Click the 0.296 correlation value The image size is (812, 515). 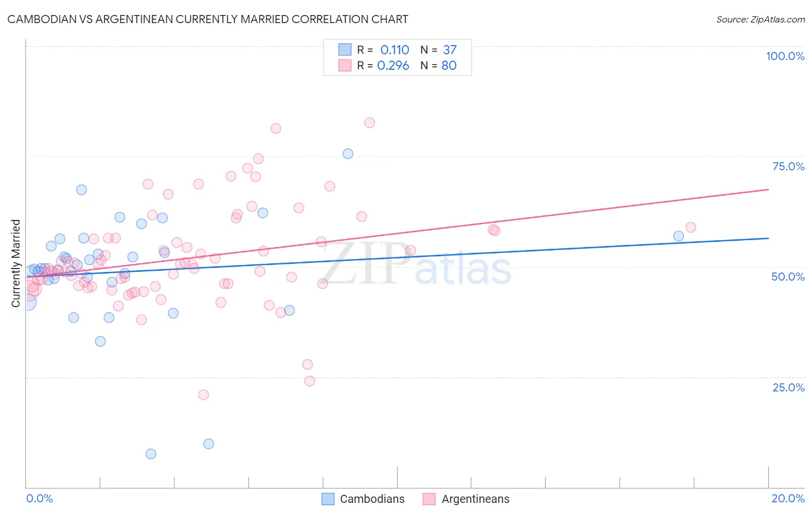(x=393, y=65)
